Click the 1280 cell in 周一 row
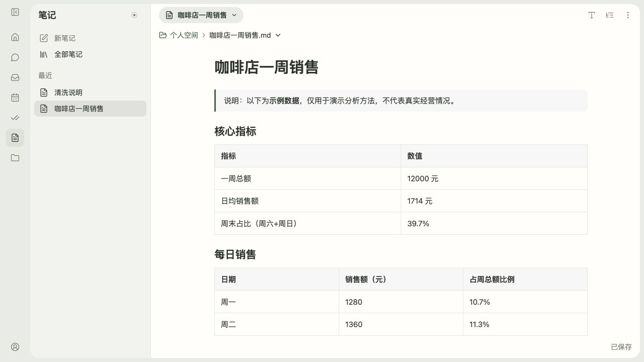 [x=401, y=302]
